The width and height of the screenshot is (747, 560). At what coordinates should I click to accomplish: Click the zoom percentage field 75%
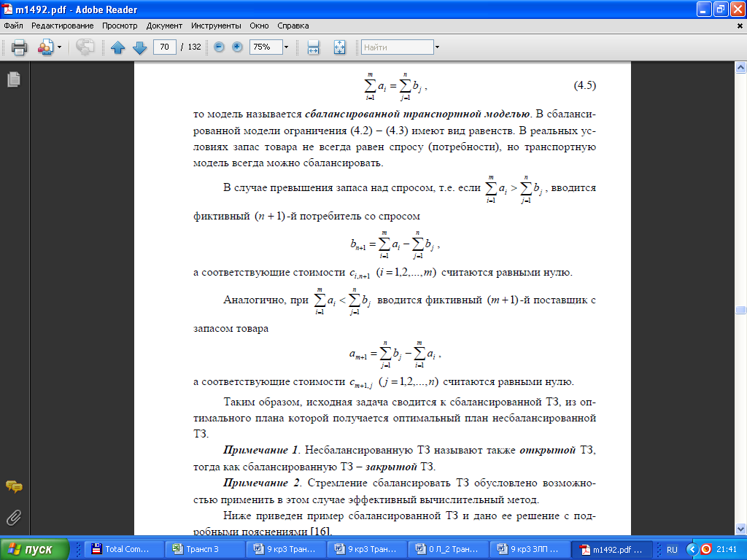coord(266,47)
